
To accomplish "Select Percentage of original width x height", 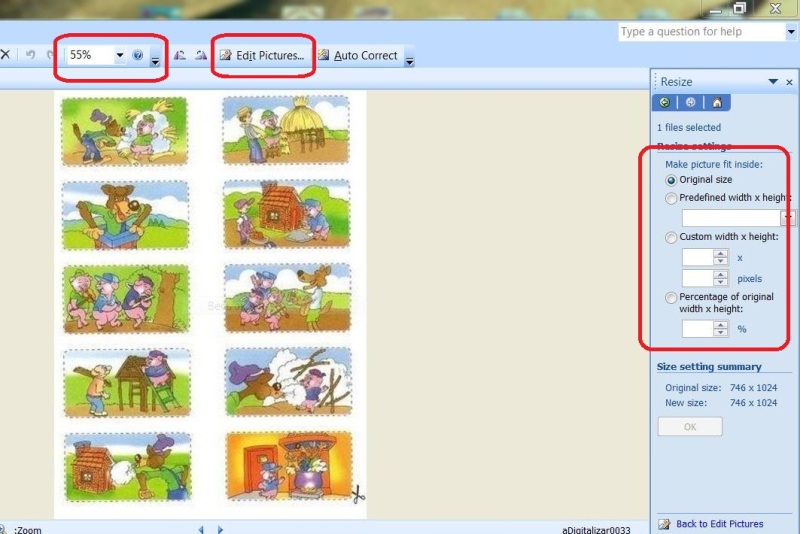I will [x=671, y=297].
